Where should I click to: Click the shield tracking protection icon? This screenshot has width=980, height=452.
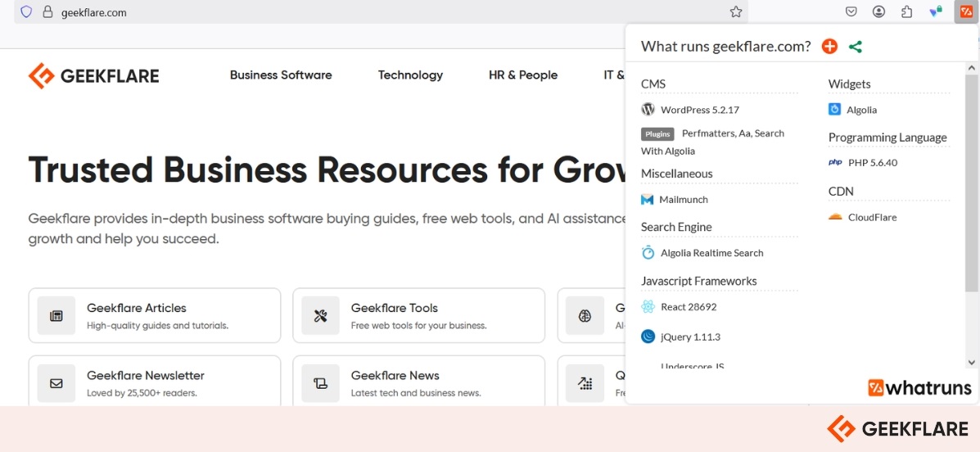click(25, 12)
